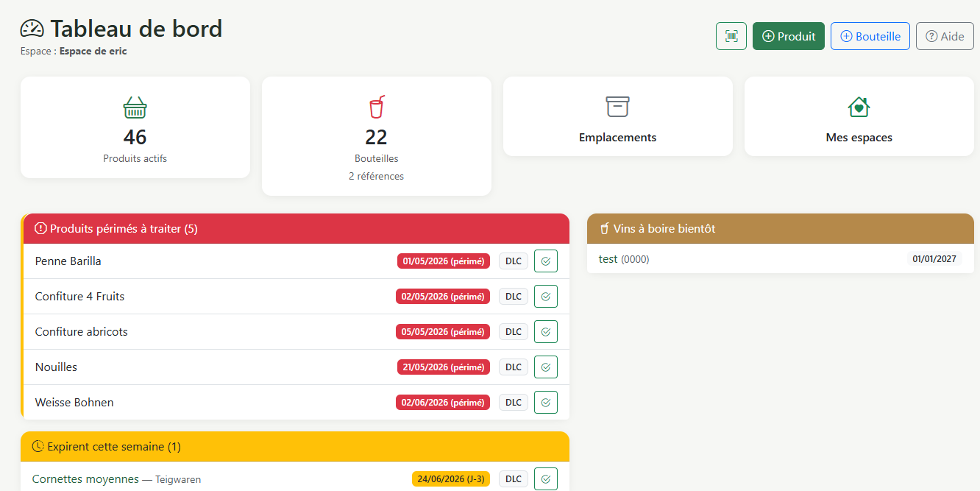Open the Nouilles product entry
The width and height of the screenshot is (980, 491).
(56, 367)
